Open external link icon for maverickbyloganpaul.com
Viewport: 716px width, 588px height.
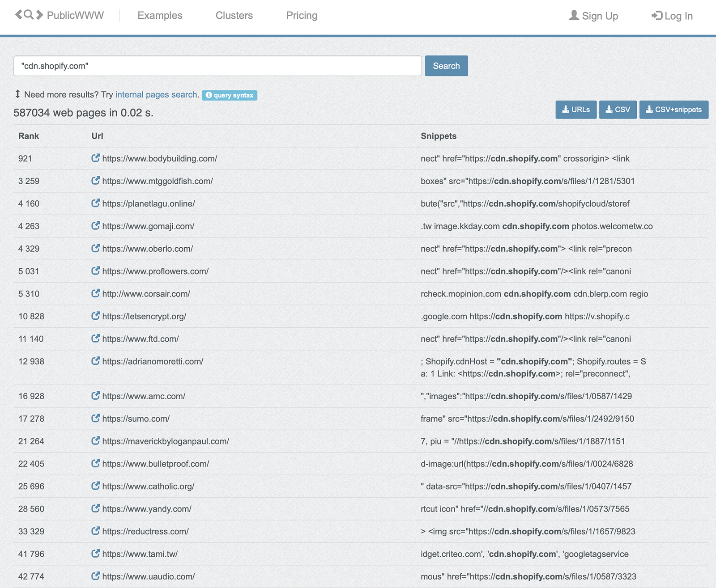pyautogui.click(x=95, y=441)
